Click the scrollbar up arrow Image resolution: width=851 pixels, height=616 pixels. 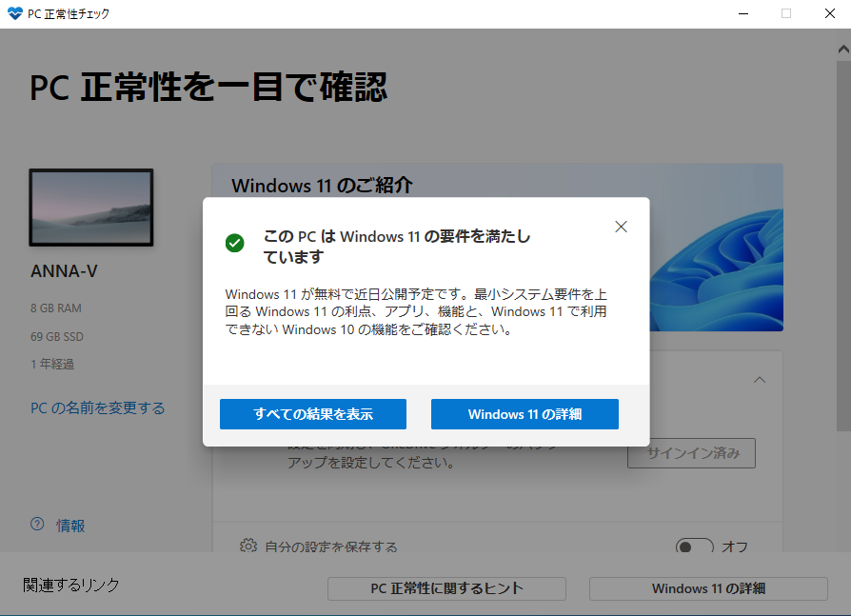pyautogui.click(x=843, y=50)
